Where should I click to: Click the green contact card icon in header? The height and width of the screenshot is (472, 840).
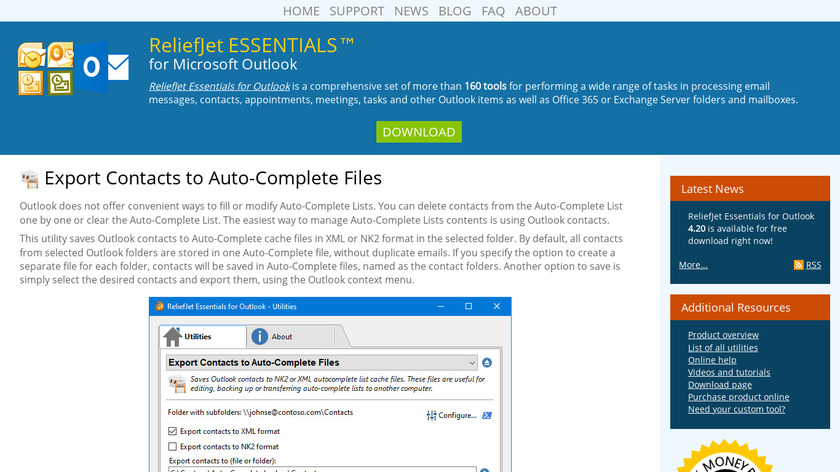60,83
